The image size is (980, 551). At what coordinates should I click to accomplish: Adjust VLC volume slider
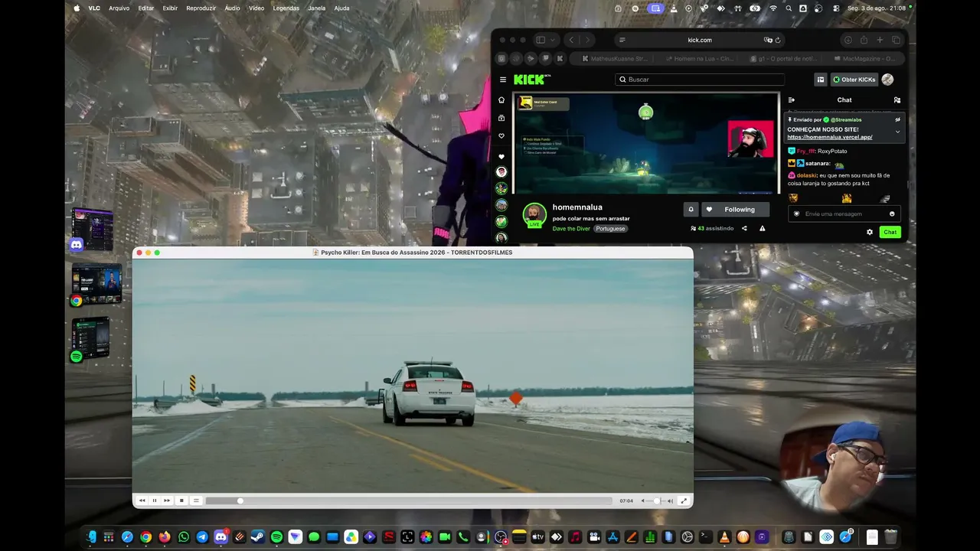point(657,500)
